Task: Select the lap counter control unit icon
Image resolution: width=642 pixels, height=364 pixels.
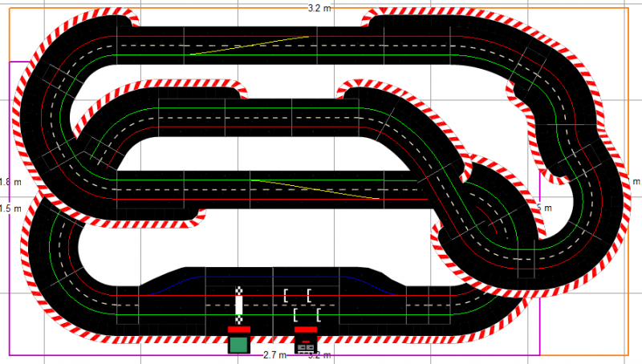Action: pos(305,344)
